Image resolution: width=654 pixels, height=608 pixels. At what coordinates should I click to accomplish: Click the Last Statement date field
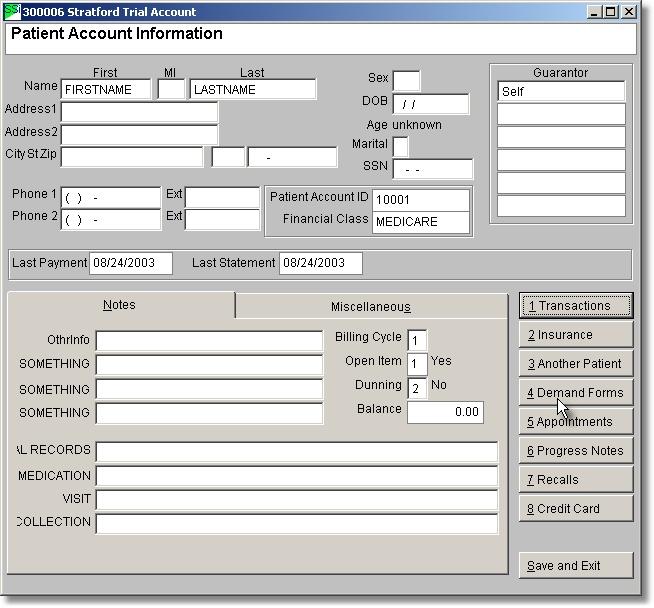[x=321, y=263]
